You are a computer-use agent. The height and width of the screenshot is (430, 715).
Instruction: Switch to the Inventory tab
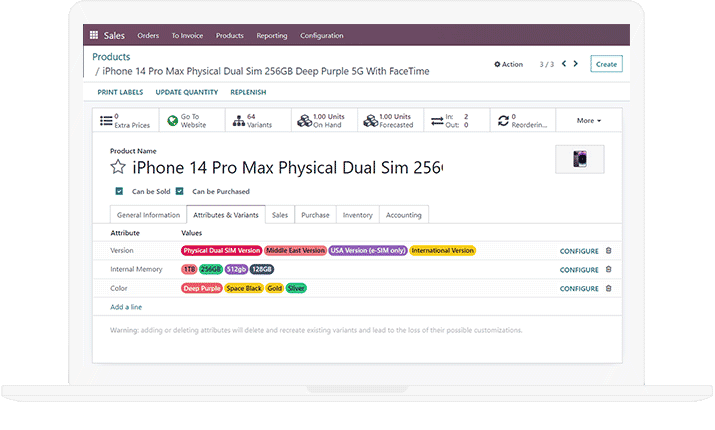click(x=357, y=214)
